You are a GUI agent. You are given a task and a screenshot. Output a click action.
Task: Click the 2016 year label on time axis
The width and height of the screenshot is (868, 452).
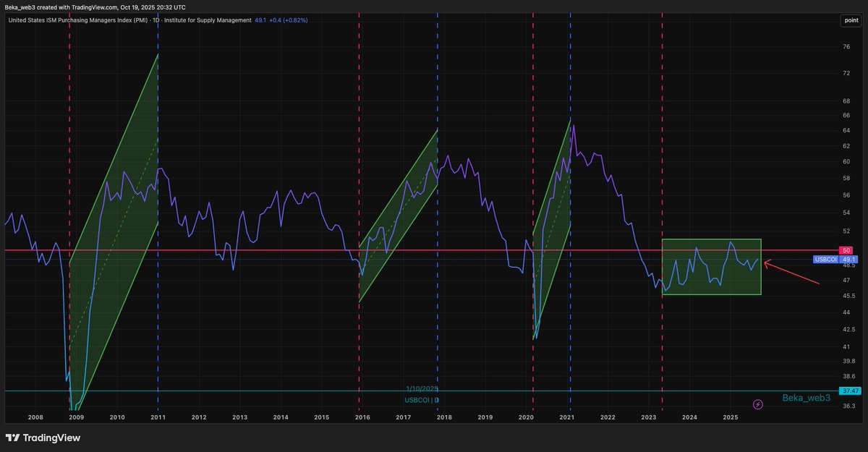coord(362,417)
